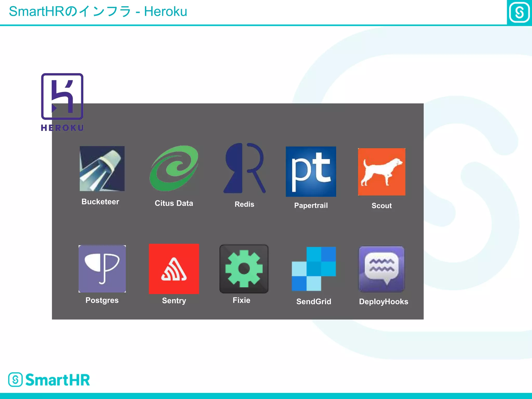Click the red Sentry icon
Viewport: 532px width, 399px height.
tap(174, 269)
